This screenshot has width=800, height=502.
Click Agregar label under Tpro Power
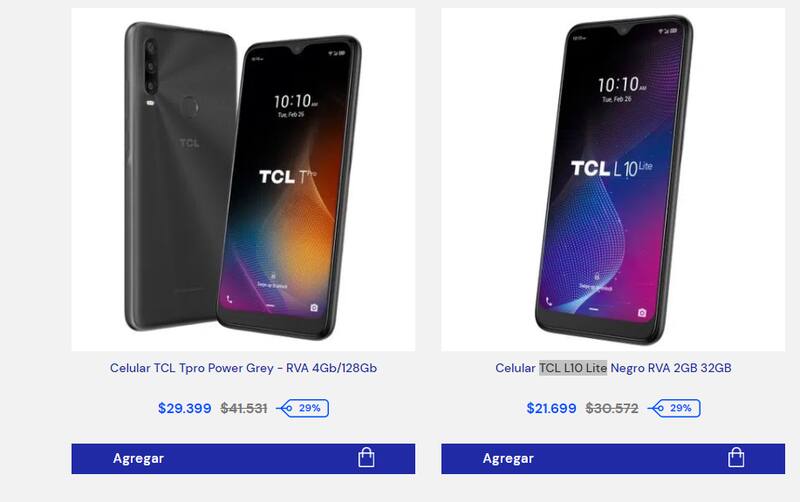138,459
